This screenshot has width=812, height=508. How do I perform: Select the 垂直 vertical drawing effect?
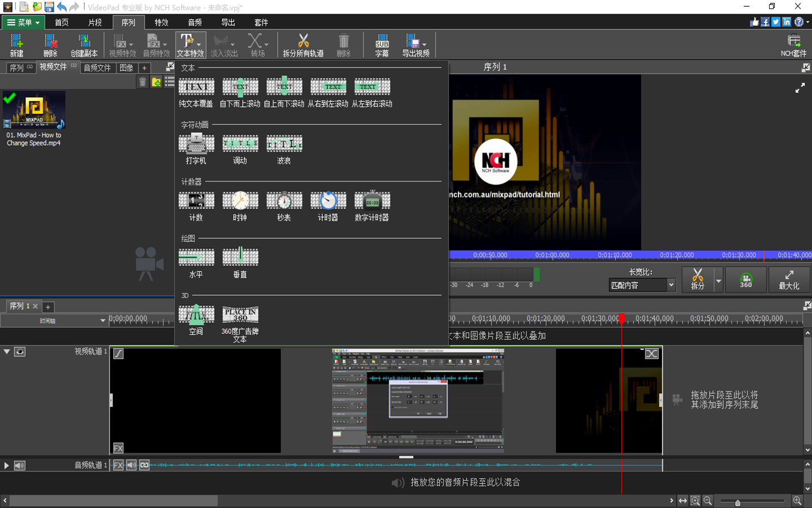click(x=240, y=263)
